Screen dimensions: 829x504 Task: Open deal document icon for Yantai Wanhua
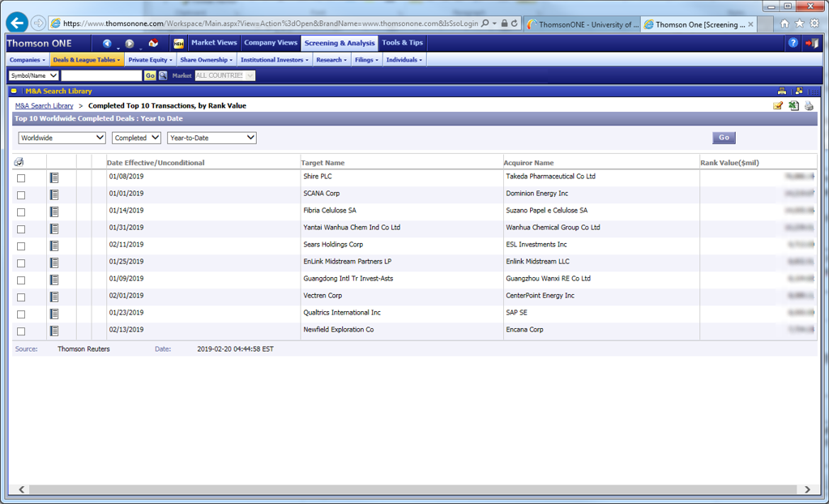click(x=54, y=229)
